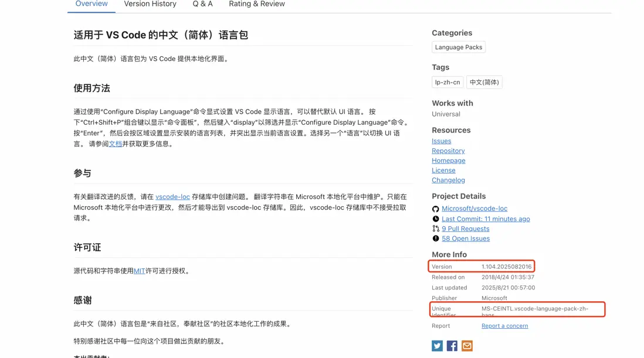Click the version number 1.104.2025082016
This screenshot has width=644, height=358.
[506, 267]
